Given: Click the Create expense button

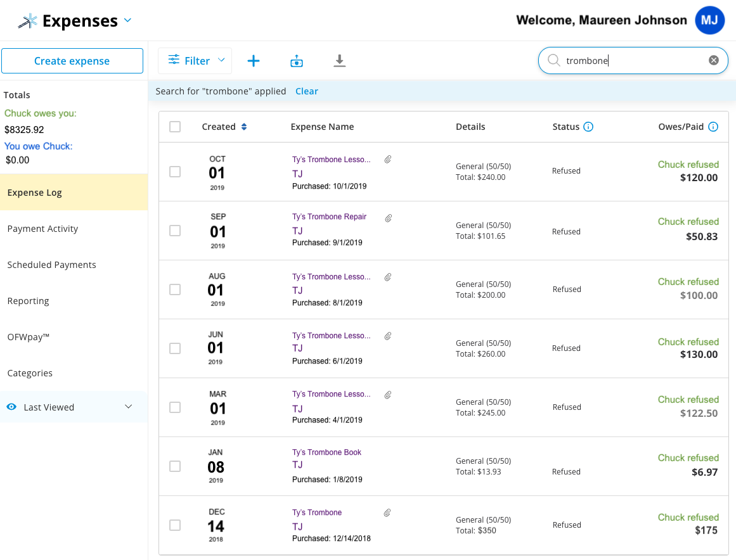Looking at the screenshot, I should [x=72, y=61].
